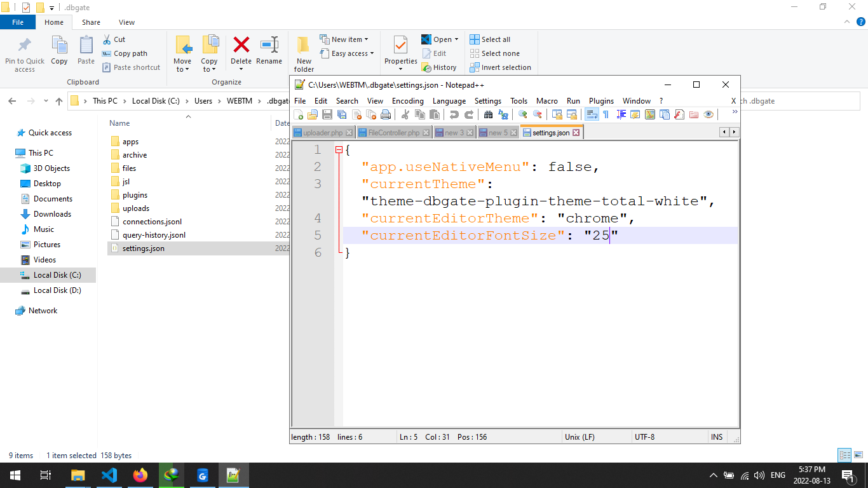
Task: Click the Folder as Workspace icon
Action: pyautogui.click(x=694, y=114)
